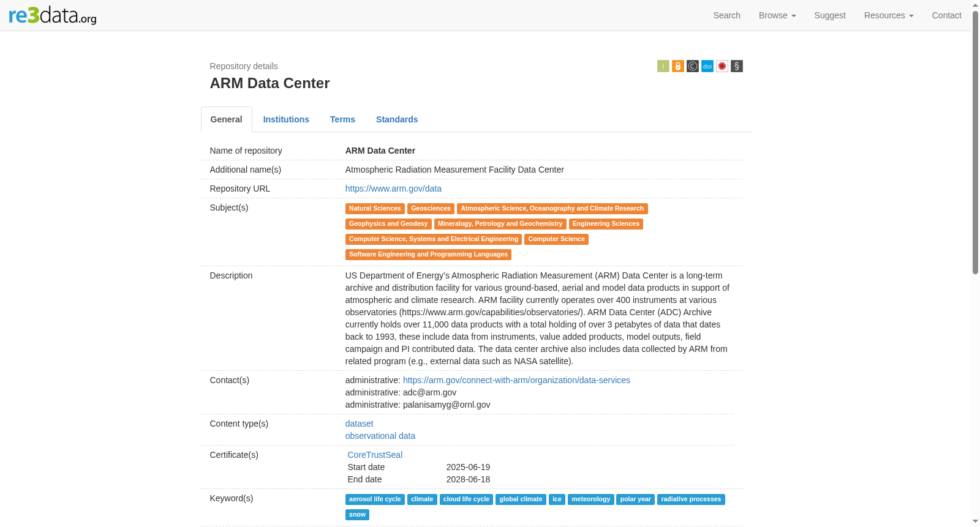Click the Atmospheric Radiation Measurement Facility Data Center name

tap(454, 170)
